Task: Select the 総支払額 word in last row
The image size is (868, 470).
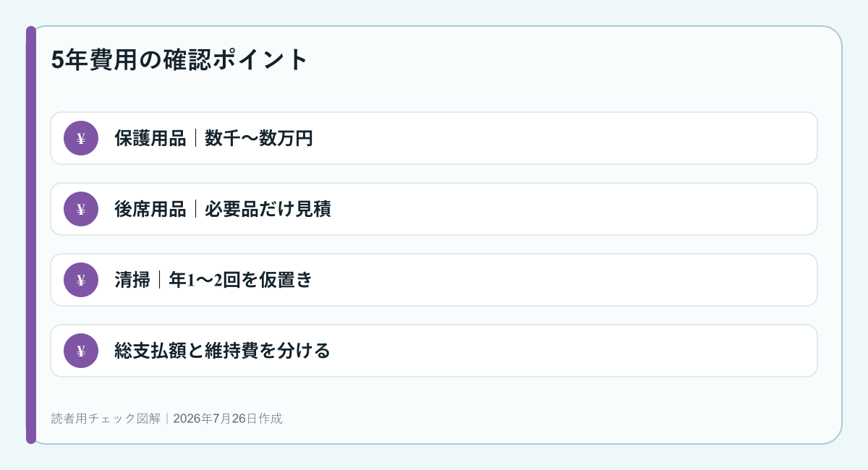Action: [x=150, y=351]
